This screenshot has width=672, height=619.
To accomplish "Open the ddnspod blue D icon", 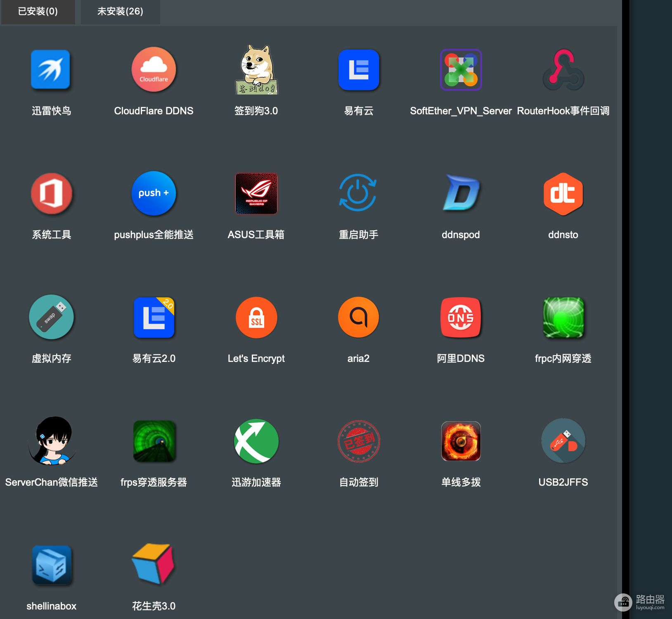I will (461, 193).
